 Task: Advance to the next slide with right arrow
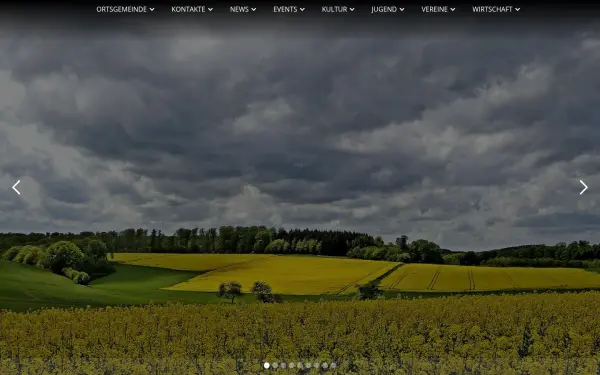coord(583,187)
